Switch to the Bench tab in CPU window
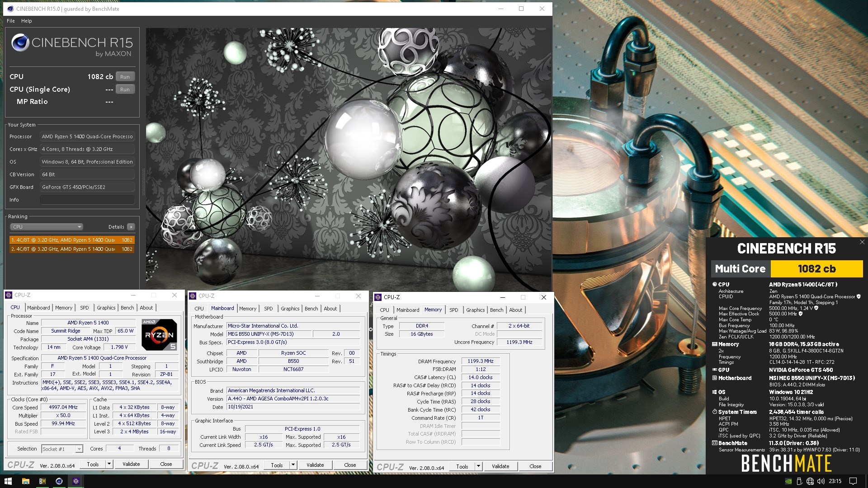 [x=127, y=308]
